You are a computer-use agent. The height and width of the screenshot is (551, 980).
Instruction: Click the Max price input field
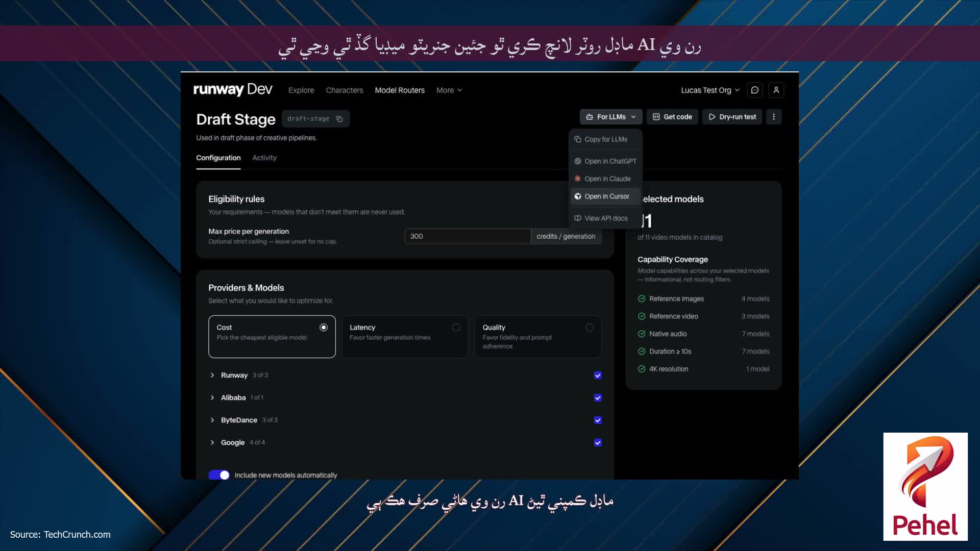pos(468,236)
